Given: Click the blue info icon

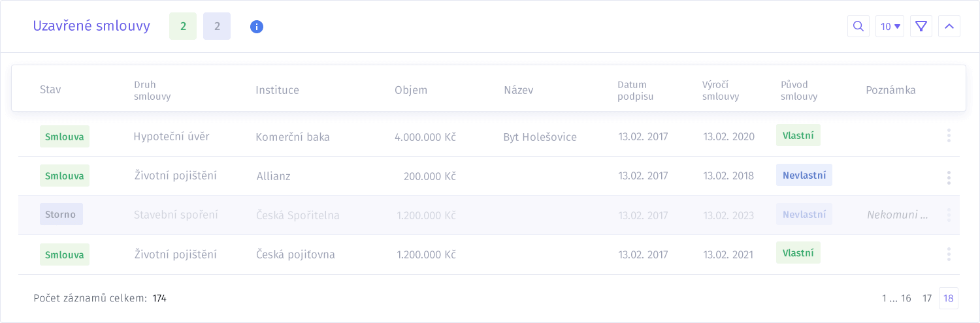Looking at the screenshot, I should coord(257,27).
